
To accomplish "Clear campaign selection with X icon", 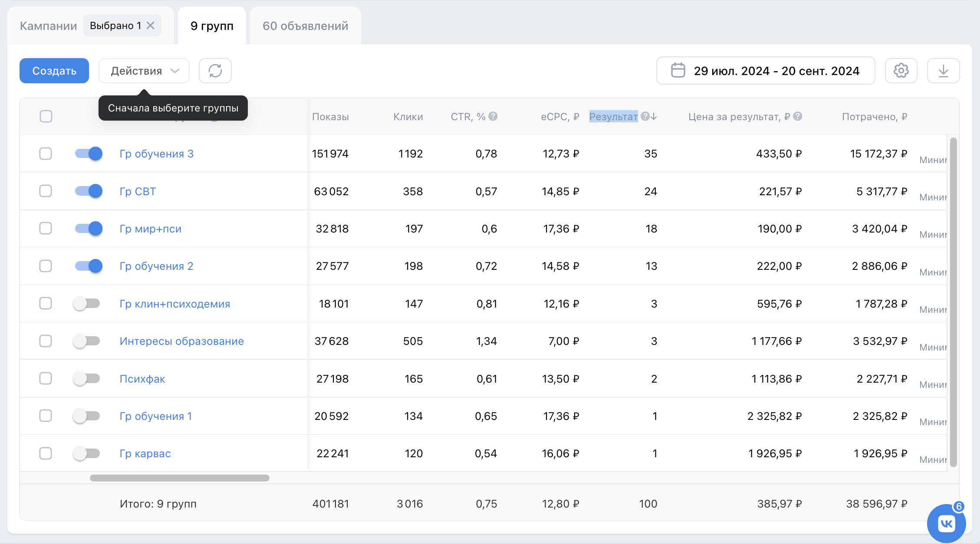I will [x=151, y=26].
